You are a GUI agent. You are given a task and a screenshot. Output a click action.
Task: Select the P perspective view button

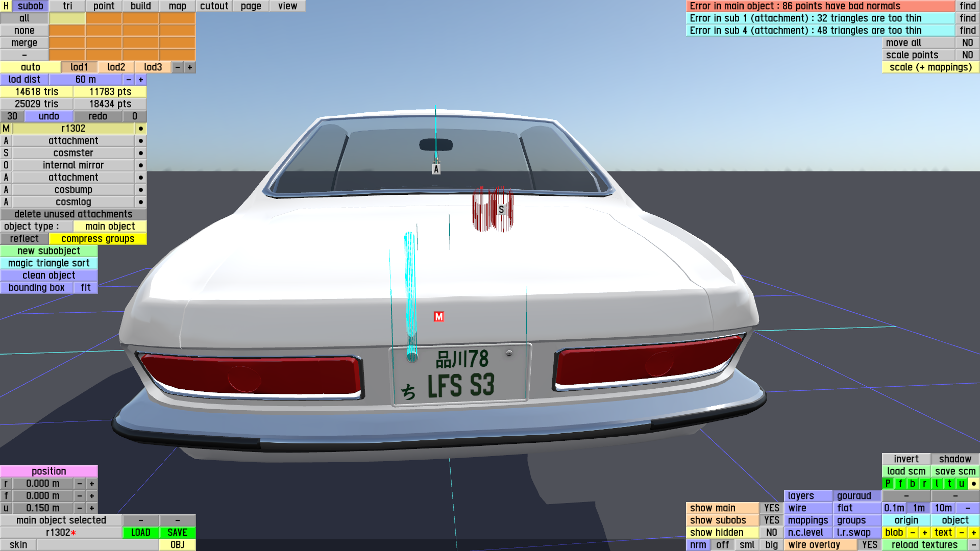point(888,484)
